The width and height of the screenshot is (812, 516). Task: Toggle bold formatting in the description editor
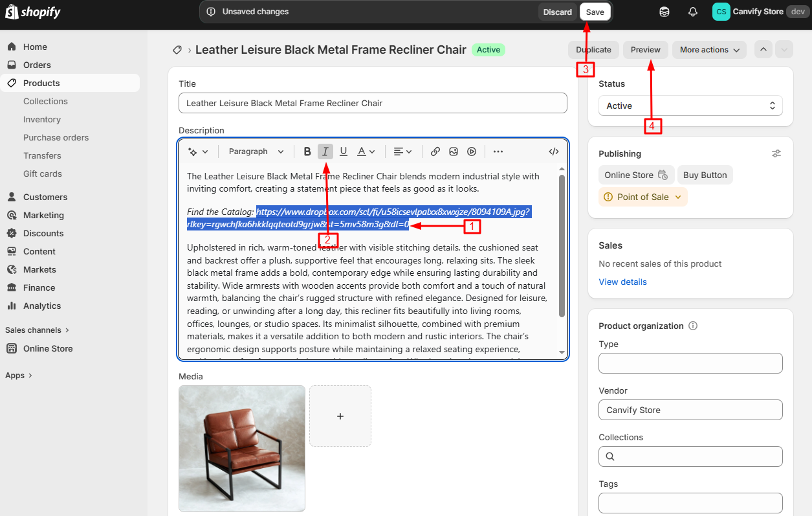307,151
